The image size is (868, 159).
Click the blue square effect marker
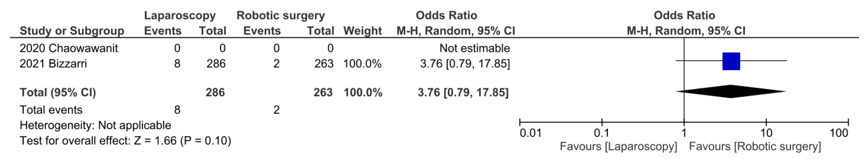click(731, 61)
